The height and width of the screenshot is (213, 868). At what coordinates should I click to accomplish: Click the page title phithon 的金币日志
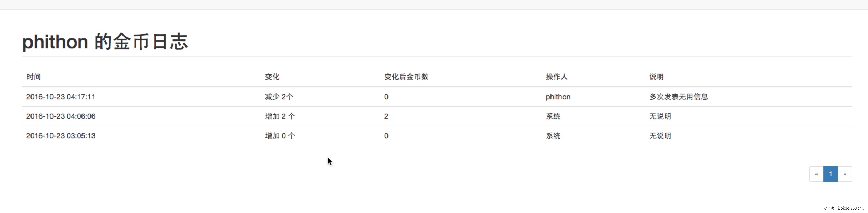click(x=104, y=42)
